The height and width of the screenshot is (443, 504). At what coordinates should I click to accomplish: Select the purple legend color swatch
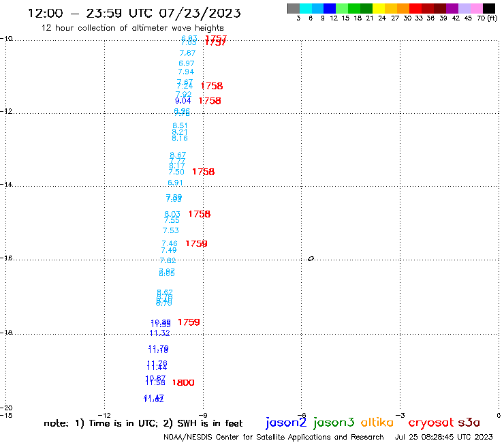tap(452, 8)
